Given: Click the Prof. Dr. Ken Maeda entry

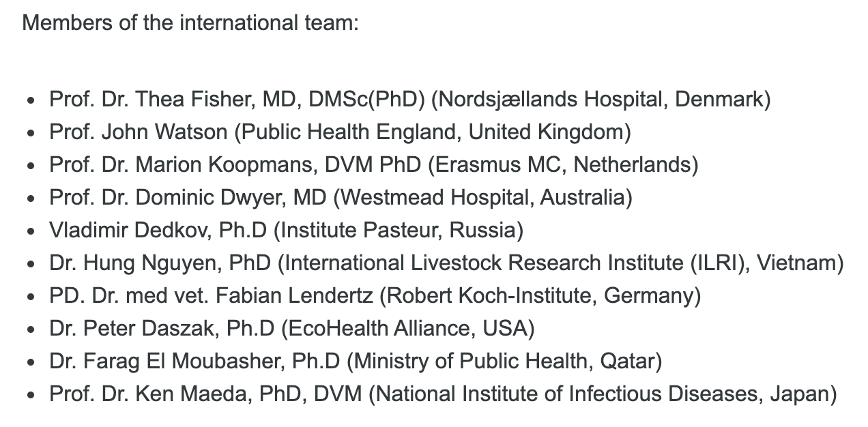Looking at the screenshot, I should (x=443, y=394).
